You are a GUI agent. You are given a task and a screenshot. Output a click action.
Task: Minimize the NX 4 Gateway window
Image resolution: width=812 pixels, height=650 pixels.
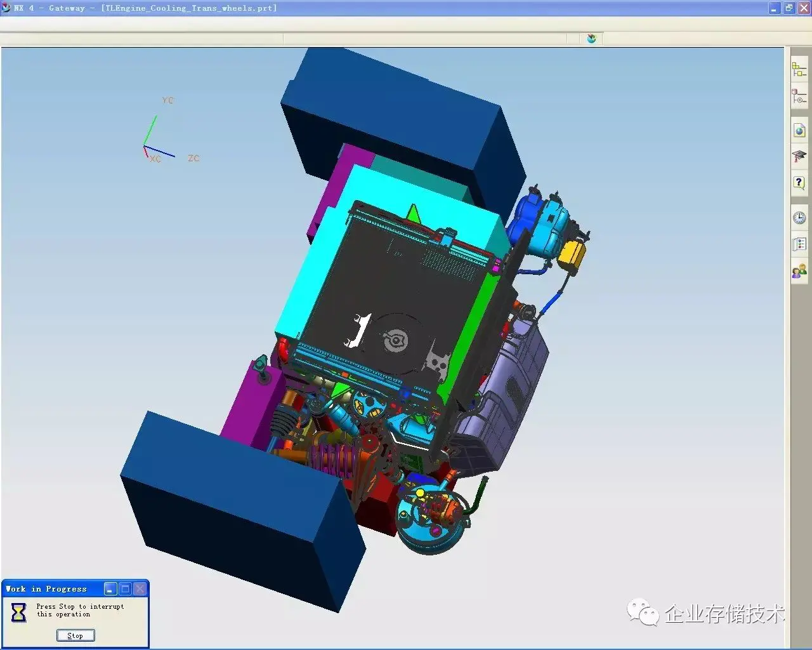pyautogui.click(x=774, y=8)
